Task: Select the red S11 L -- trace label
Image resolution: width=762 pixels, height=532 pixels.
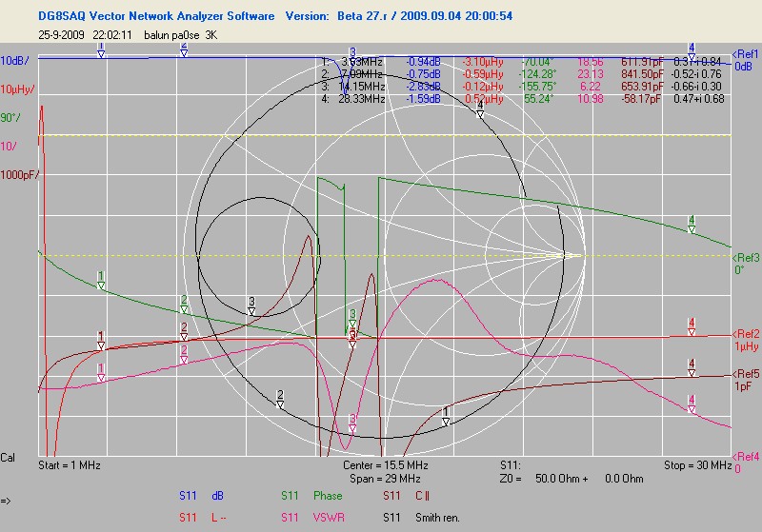Action: pos(203,518)
